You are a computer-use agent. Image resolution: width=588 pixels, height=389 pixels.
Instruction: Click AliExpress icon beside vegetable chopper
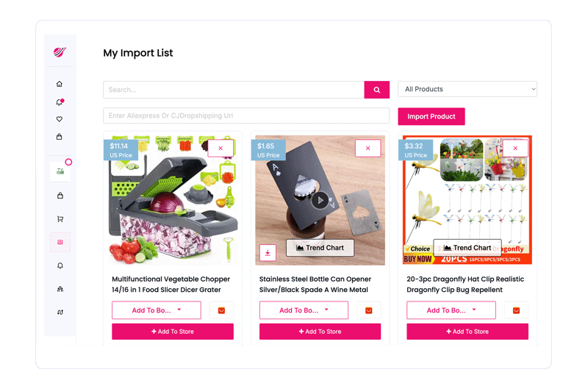pos(221,310)
